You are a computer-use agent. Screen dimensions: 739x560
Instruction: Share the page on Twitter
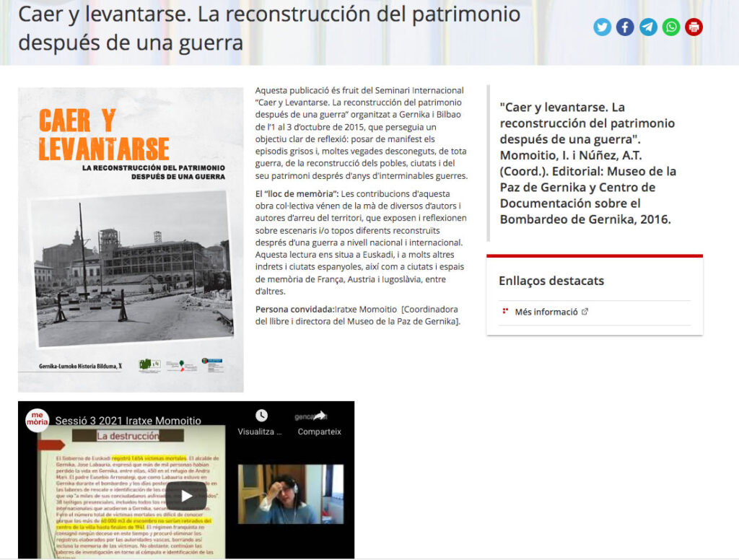(x=602, y=27)
